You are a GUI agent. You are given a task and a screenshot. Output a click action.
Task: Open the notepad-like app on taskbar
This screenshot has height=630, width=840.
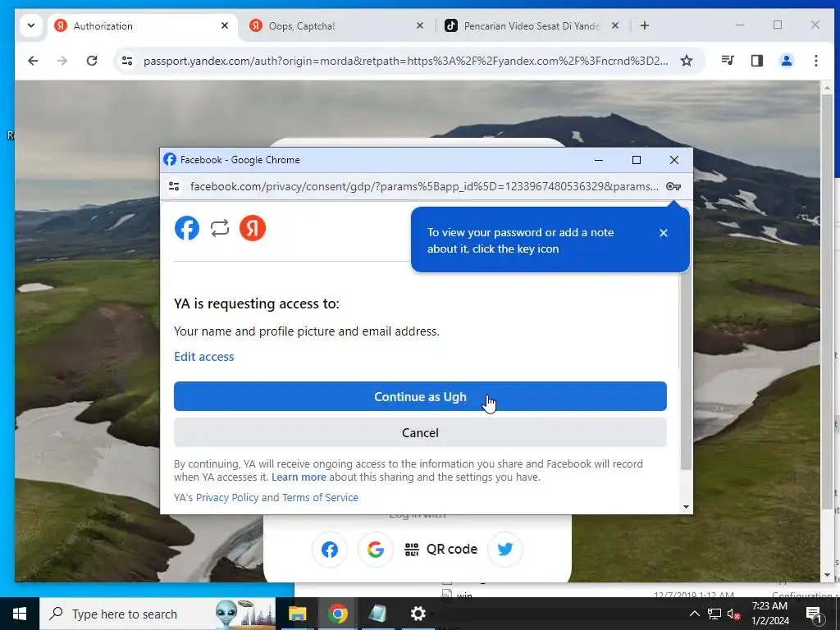[x=377, y=614]
